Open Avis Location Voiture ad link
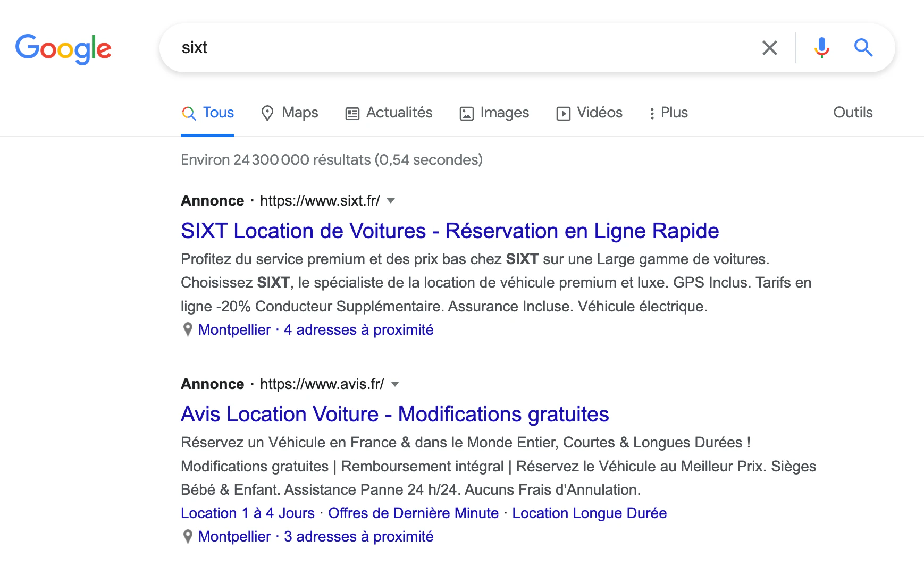The image size is (924, 575). point(394,414)
